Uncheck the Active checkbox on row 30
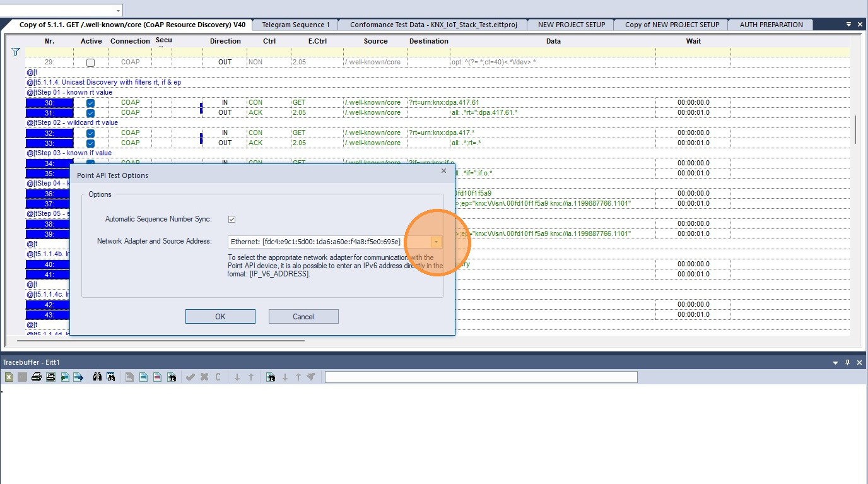The image size is (868, 484). [x=91, y=103]
